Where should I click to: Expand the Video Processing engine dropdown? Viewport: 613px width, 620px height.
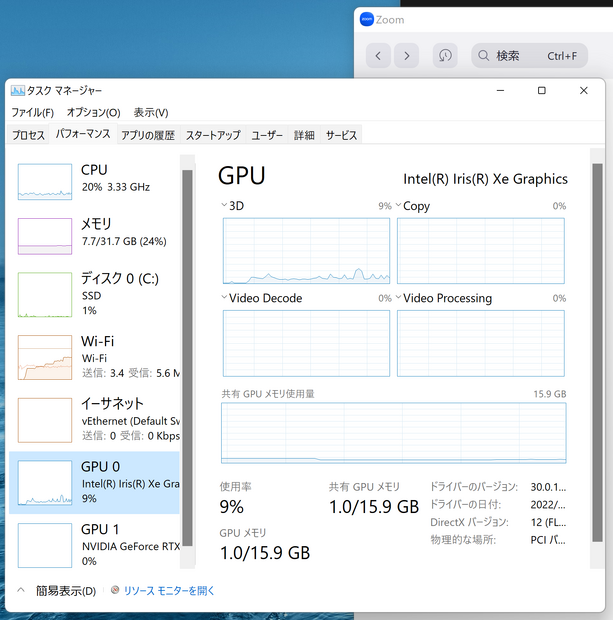(x=398, y=298)
